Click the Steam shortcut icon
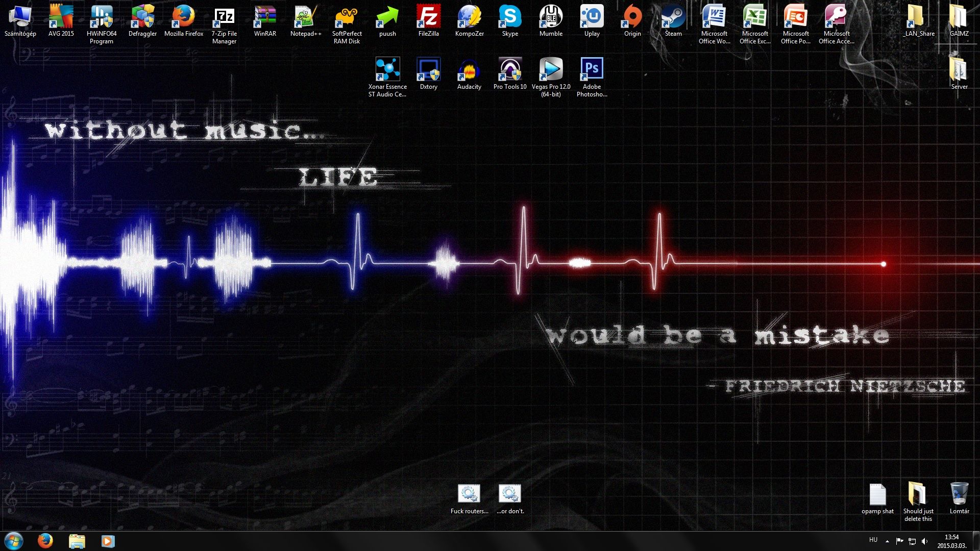 tap(673, 17)
